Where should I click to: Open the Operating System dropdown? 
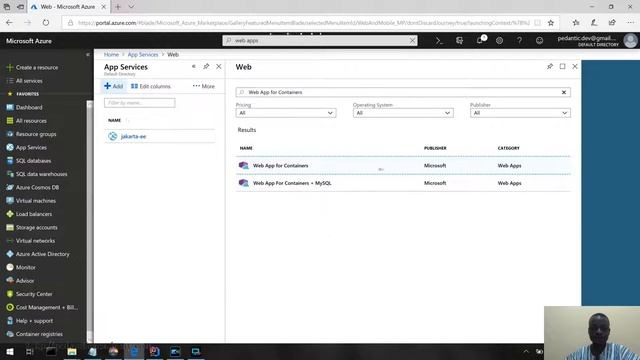tap(403, 113)
